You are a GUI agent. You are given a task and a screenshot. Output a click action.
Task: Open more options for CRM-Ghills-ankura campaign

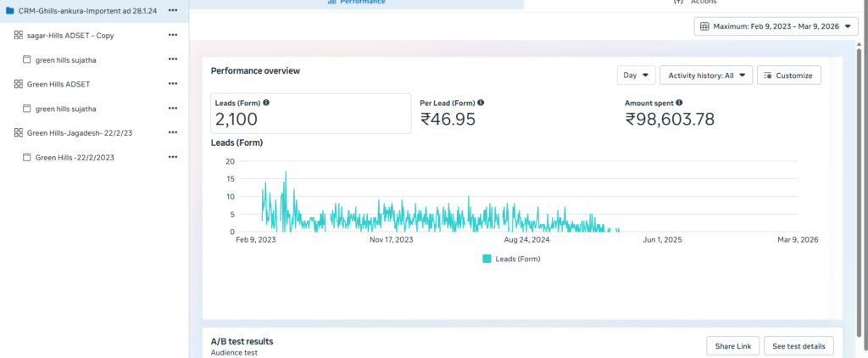173,10
